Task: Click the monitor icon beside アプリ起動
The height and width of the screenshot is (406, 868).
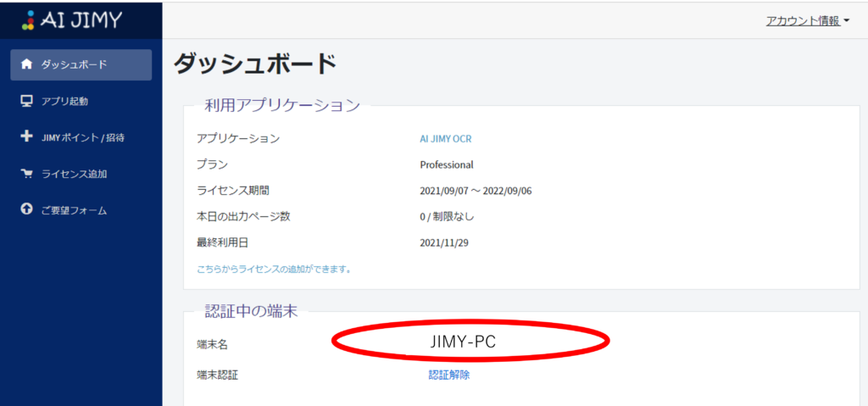Action: [x=26, y=101]
